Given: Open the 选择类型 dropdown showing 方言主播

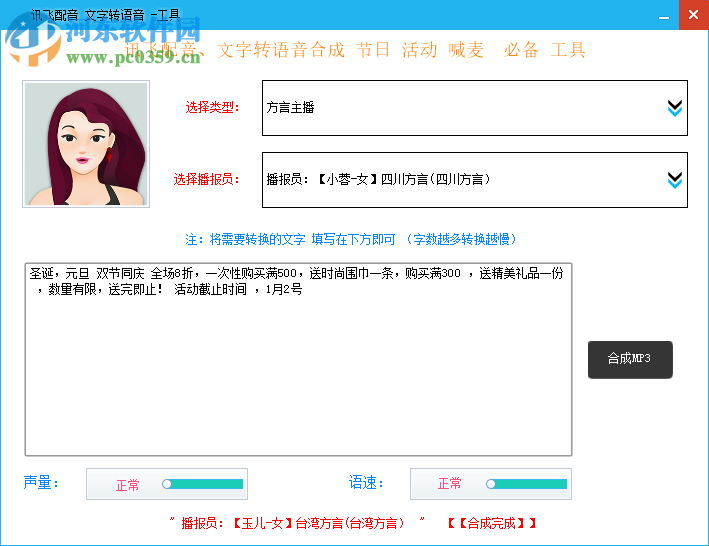Looking at the screenshot, I should (x=475, y=108).
